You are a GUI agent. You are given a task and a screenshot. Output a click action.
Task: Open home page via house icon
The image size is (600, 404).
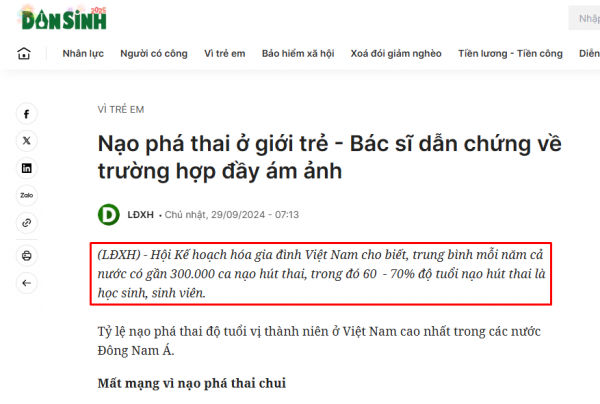tap(24, 53)
